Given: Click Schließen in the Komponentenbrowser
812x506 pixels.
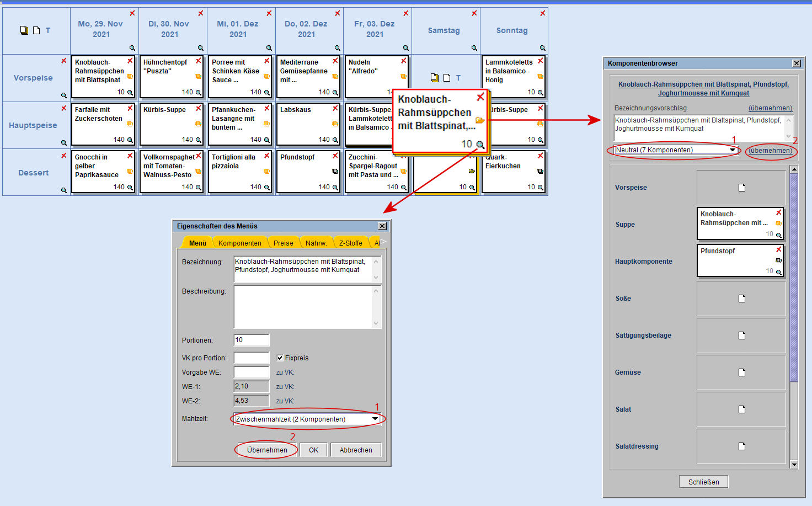Looking at the screenshot, I should pos(704,482).
